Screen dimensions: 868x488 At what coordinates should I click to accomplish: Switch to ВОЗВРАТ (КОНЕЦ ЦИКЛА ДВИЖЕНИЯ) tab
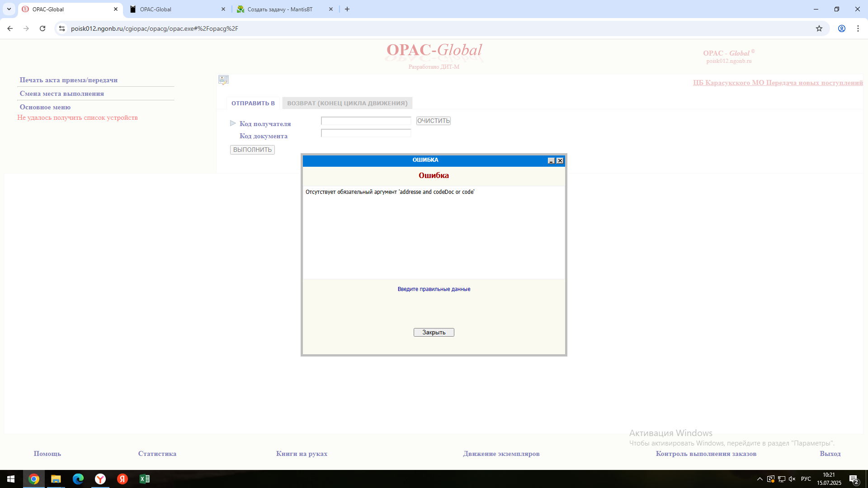[347, 103]
